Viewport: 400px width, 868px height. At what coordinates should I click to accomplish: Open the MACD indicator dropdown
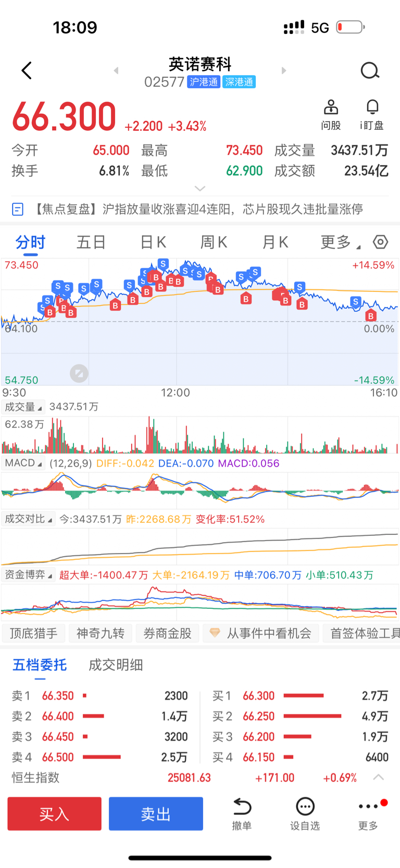[x=23, y=463]
